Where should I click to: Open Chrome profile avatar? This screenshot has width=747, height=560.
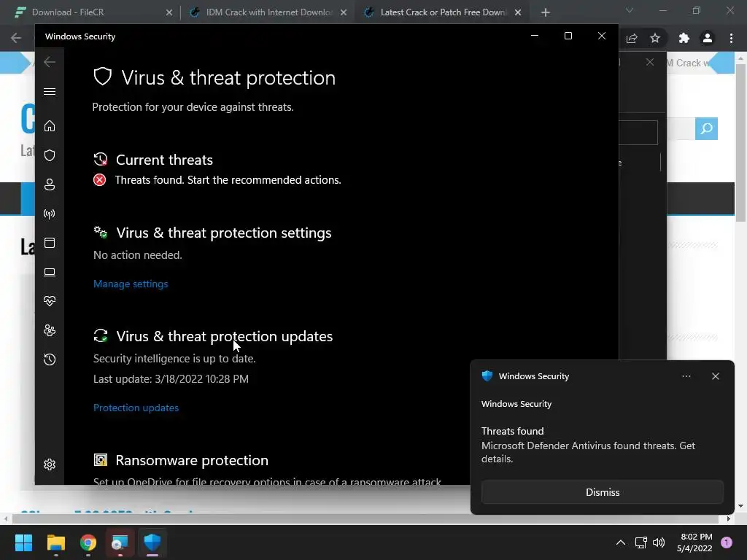pyautogui.click(x=708, y=38)
